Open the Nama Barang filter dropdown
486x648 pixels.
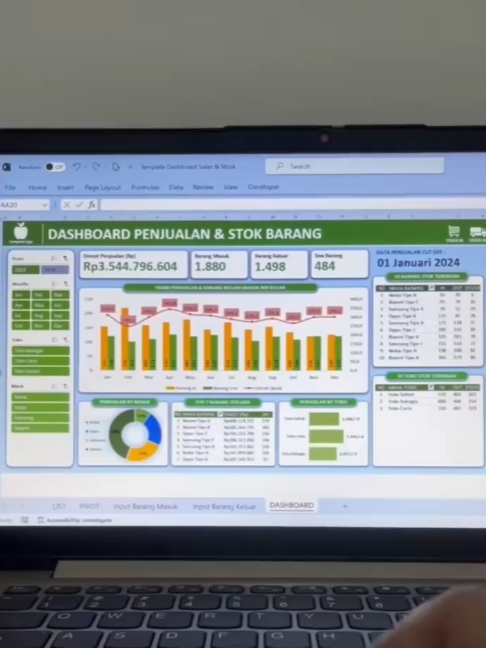pyautogui.click(x=431, y=288)
